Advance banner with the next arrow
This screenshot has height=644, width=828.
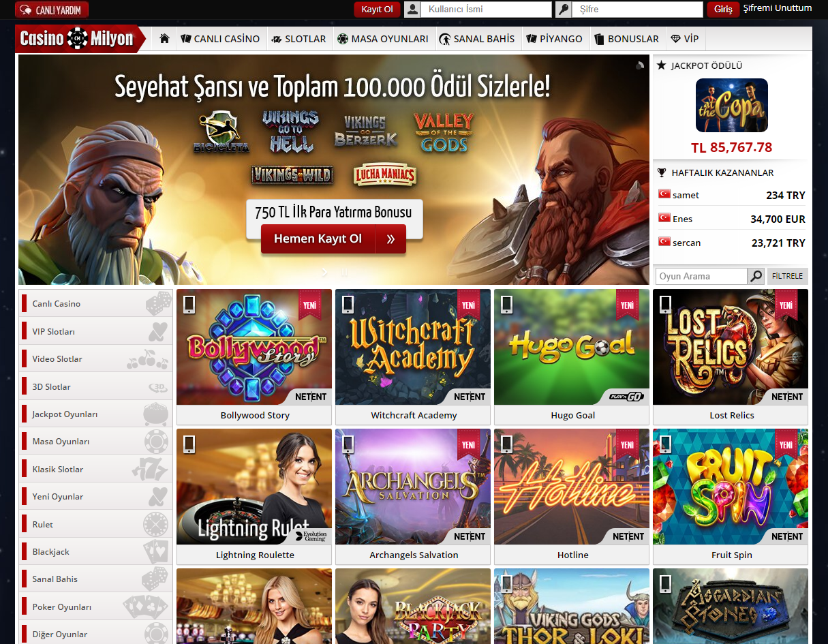coord(324,273)
